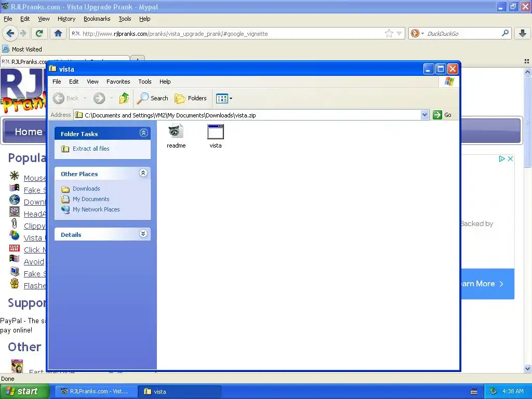Click the Most Visited bookmarks button

pyautogui.click(x=22, y=49)
